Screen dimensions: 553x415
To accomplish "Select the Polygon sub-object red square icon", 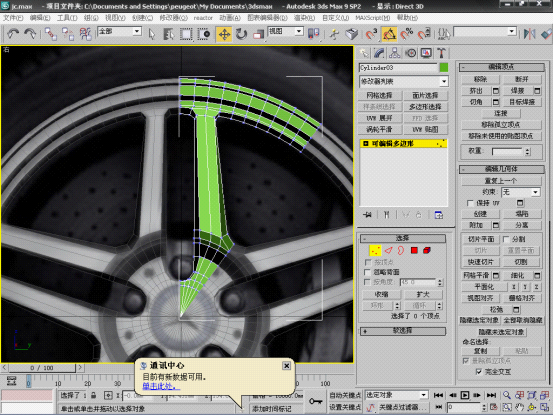I will [414, 250].
